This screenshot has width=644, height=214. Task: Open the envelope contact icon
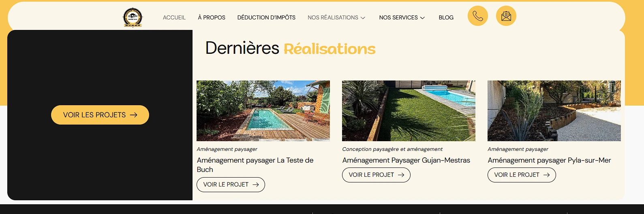click(506, 16)
